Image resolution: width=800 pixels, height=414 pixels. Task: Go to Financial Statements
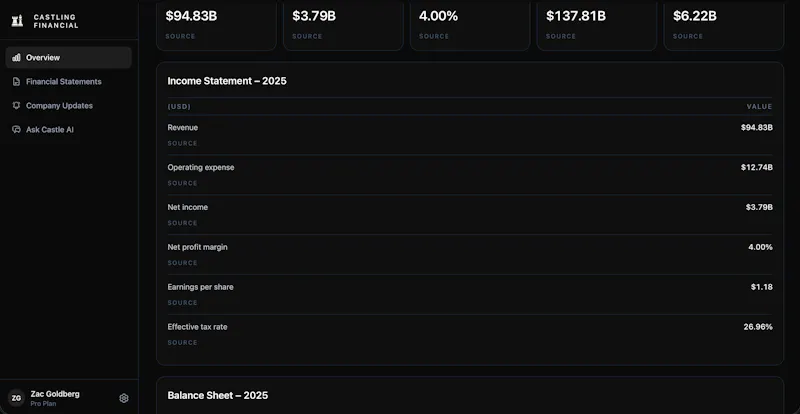click(x=68, y=82)
